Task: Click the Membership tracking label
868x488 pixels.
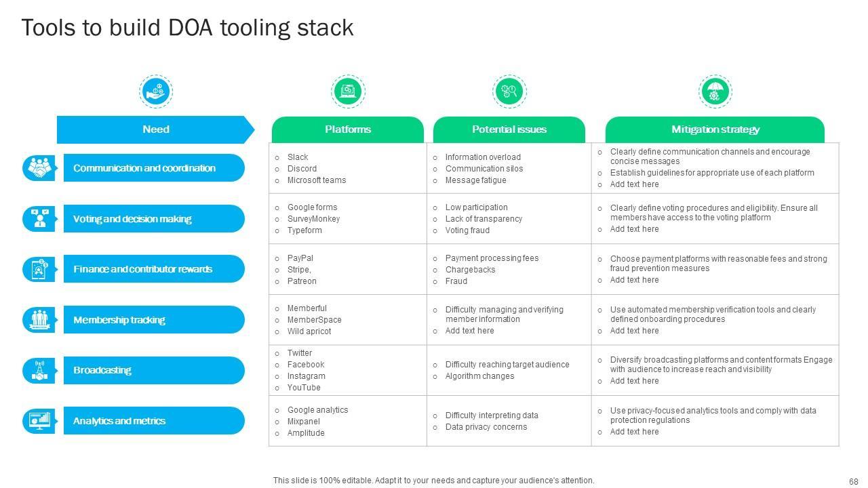Action: click(x=119, y=320)
